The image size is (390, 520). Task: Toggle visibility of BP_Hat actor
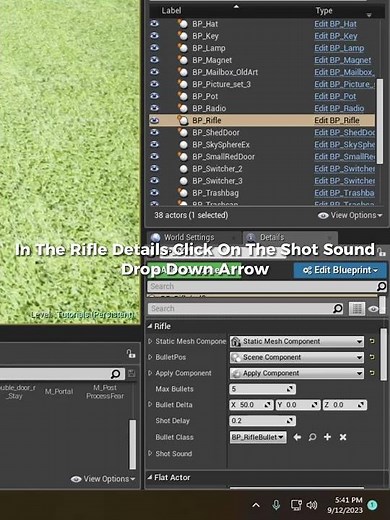pyautogui.click(x=154, y=24)
